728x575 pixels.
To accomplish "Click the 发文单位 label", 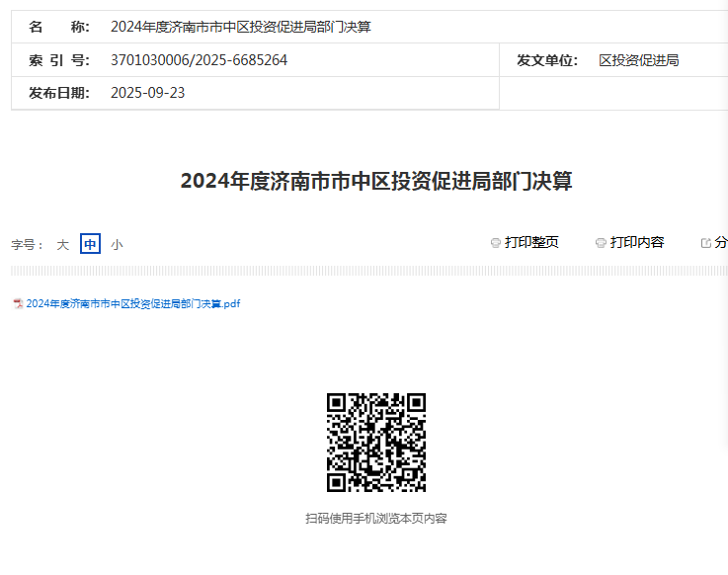I will coord(547,60).
